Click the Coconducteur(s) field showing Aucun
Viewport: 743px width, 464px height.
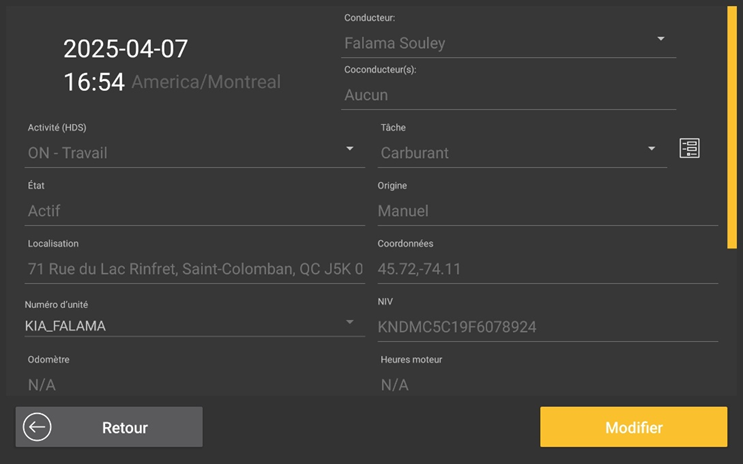point(508,95)
